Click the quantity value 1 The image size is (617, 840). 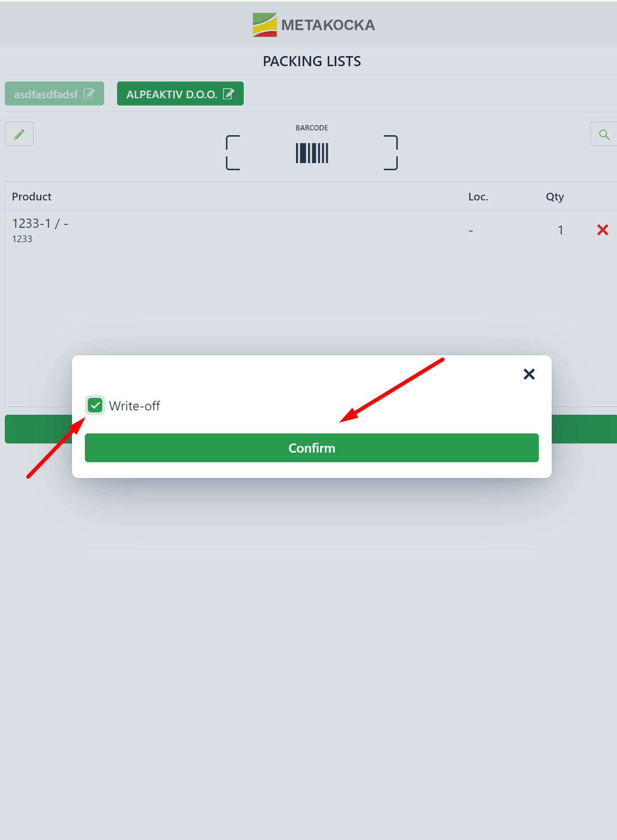coord(560,230)
